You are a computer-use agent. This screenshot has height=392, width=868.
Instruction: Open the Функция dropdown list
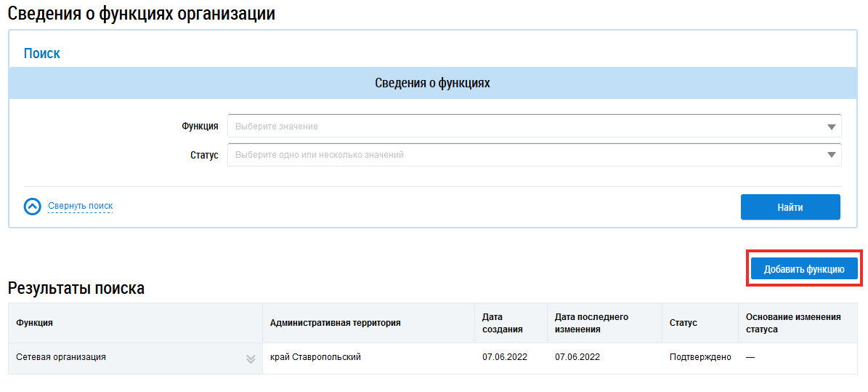[534, 126]
